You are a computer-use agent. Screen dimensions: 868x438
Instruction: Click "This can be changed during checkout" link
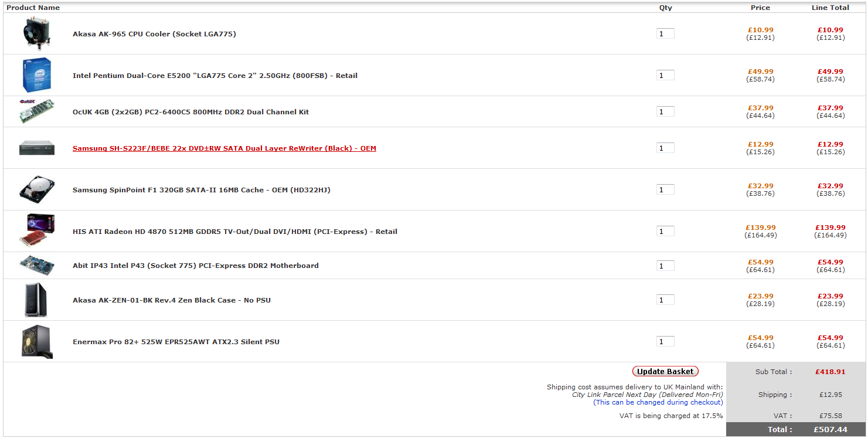(x=658, y=402)
